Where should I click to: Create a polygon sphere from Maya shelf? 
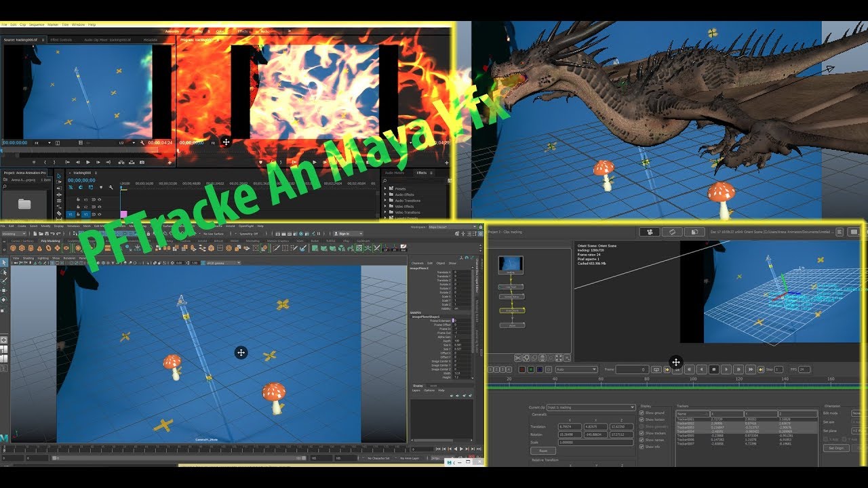pyautogui.click(x=13, y=248)
